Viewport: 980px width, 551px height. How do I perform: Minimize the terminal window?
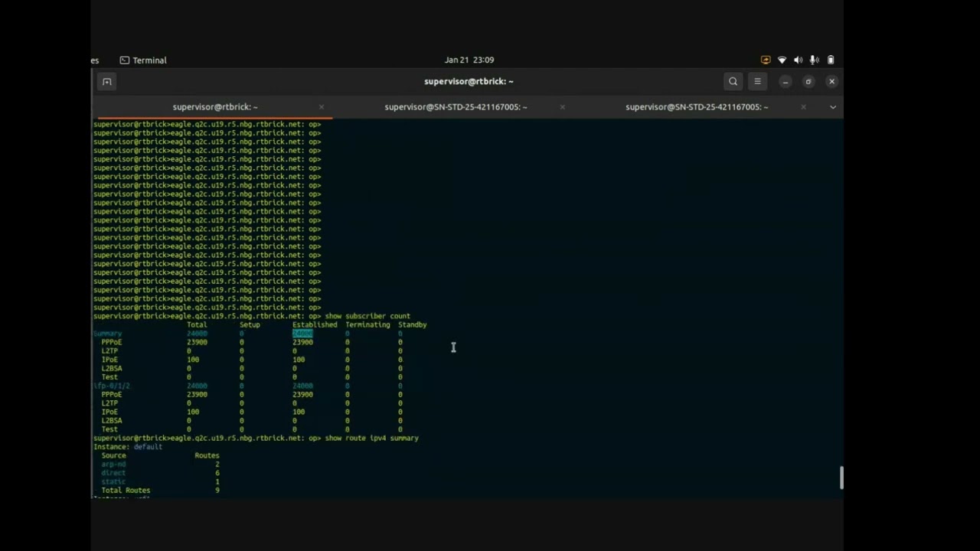click(785, 81)
